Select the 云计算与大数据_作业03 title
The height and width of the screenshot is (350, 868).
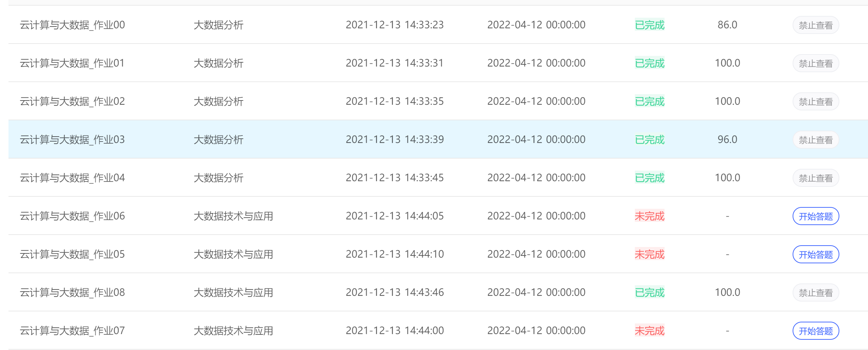click(72, 139)
